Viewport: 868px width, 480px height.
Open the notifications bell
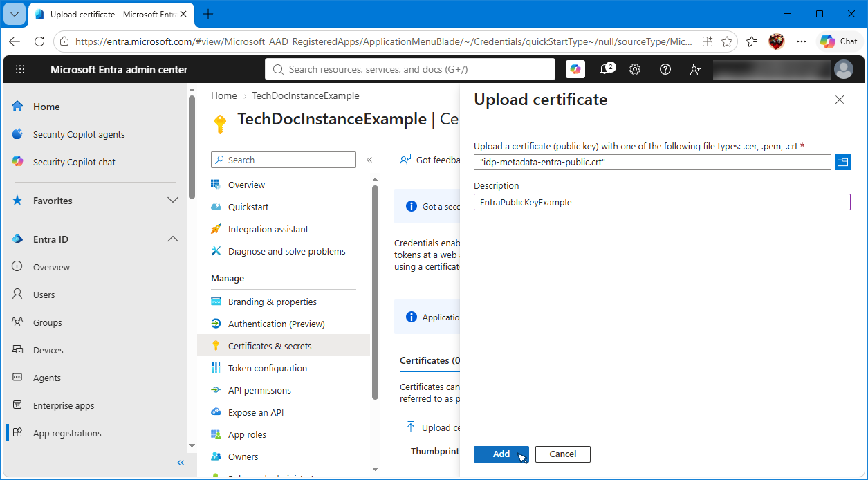(x=606, y=69)
